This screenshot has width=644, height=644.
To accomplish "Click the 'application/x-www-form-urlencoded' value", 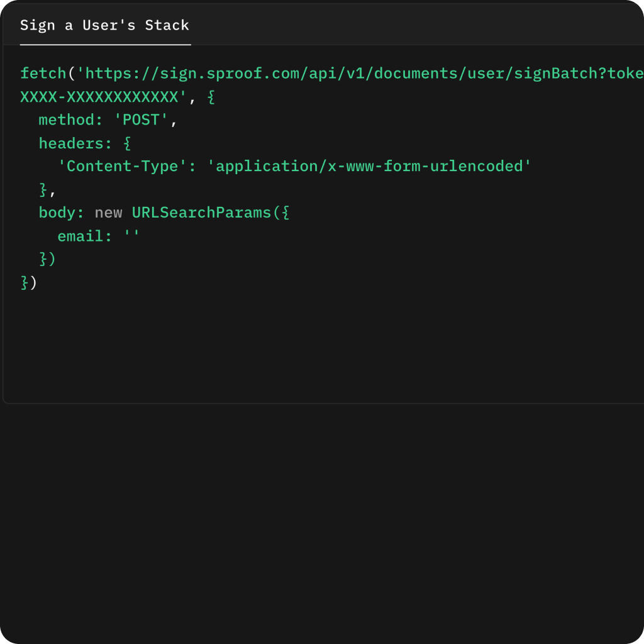I will [x=369, y=167].
